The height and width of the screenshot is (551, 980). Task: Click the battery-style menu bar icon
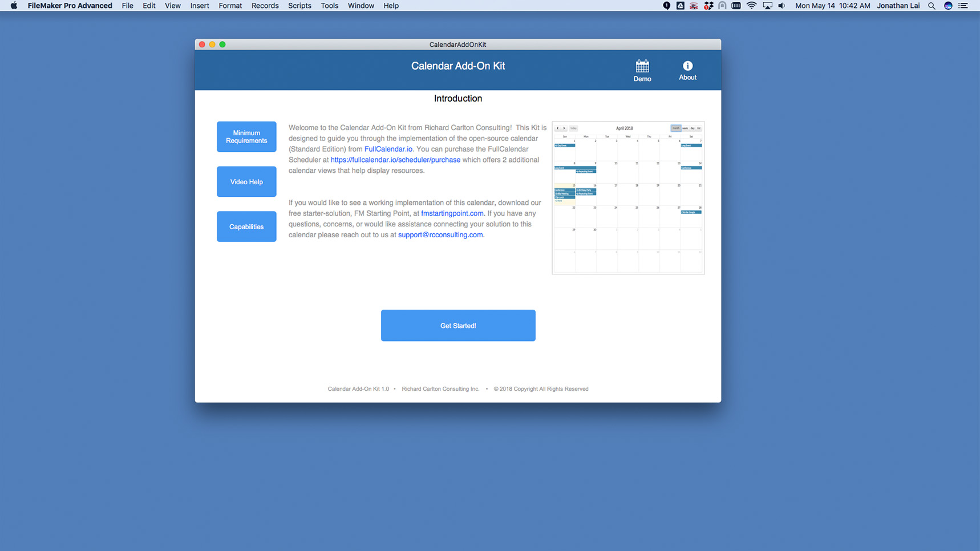[736, 6]
